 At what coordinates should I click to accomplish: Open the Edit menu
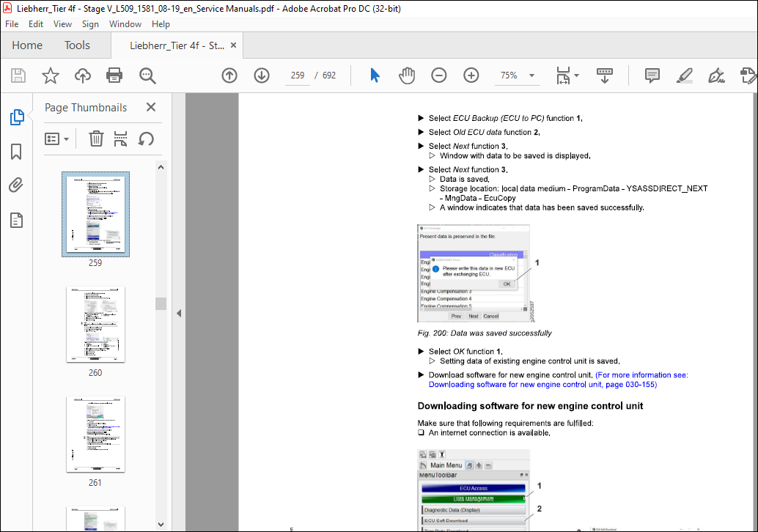(x=36, y=24)
